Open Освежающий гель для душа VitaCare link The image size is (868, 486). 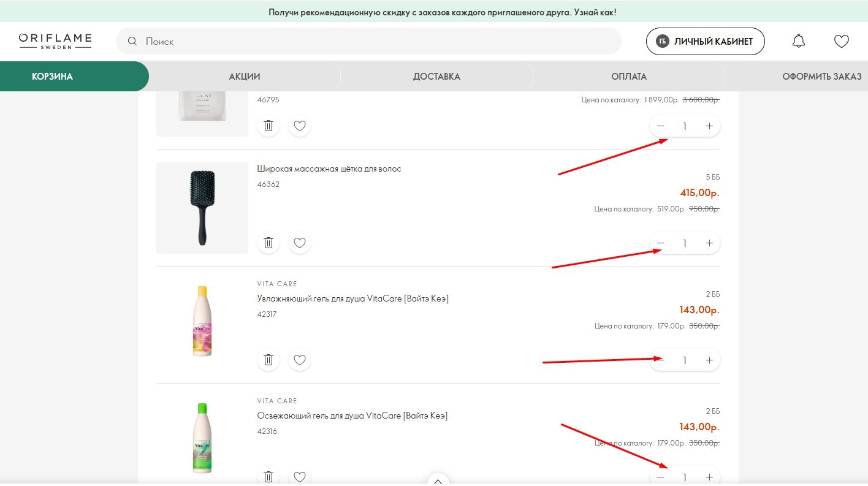point(352,416)
